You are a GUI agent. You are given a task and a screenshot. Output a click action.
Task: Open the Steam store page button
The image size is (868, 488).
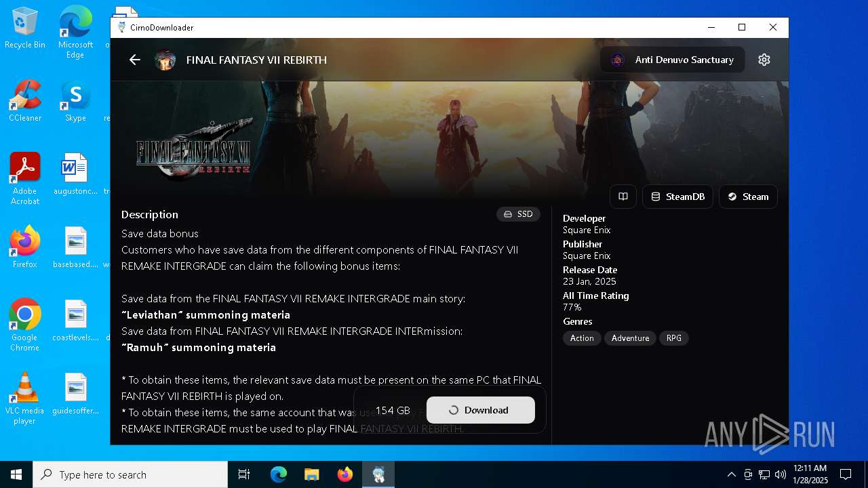pyautogui.click(x=748, y=197)
